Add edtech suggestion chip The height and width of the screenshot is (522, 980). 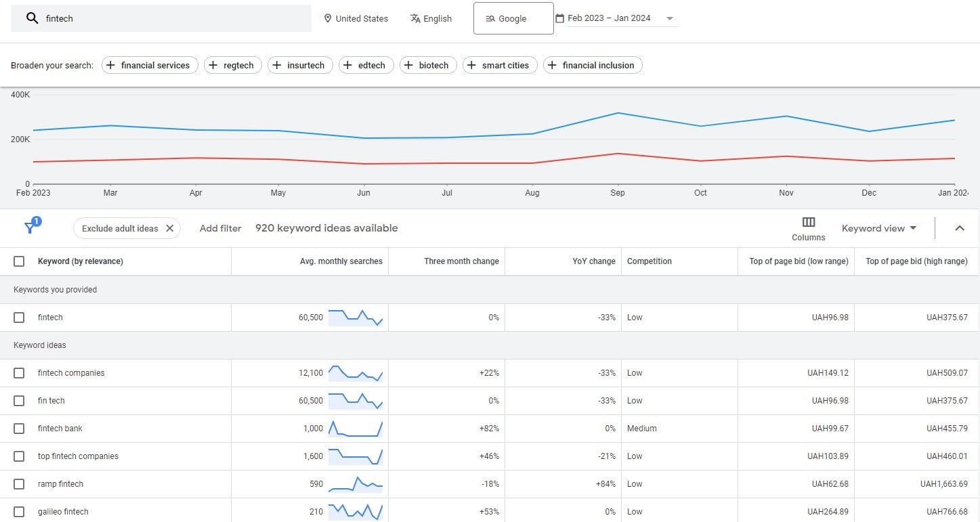coord(366,65)
